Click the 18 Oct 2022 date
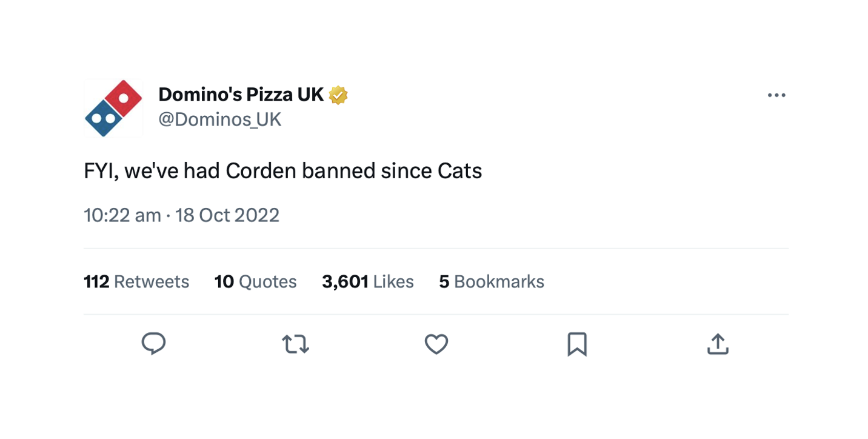Image resolution: width=868 pixels, height=439 pixels. (227, 215)
